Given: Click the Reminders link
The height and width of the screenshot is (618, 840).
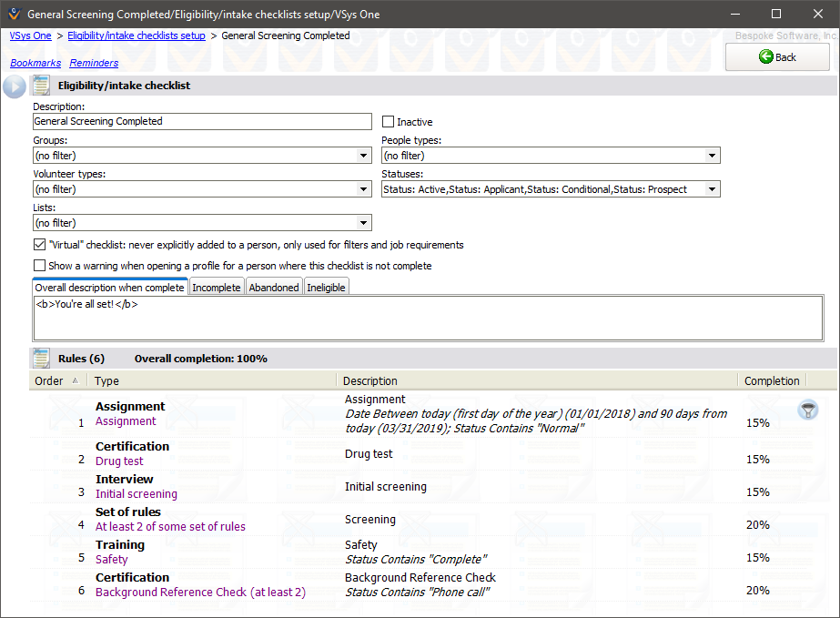Looking at the screenshot, I should [x=94, y=63].
